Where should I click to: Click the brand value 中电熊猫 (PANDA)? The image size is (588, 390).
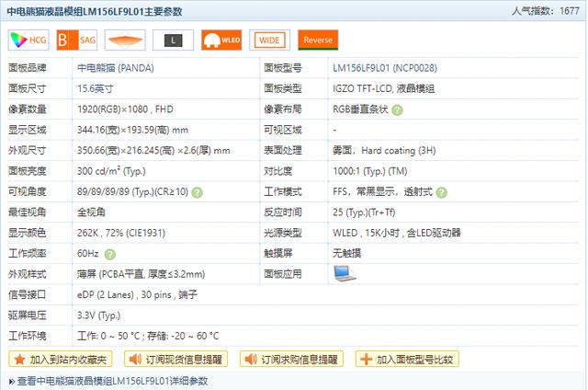(x=116, y=68)
